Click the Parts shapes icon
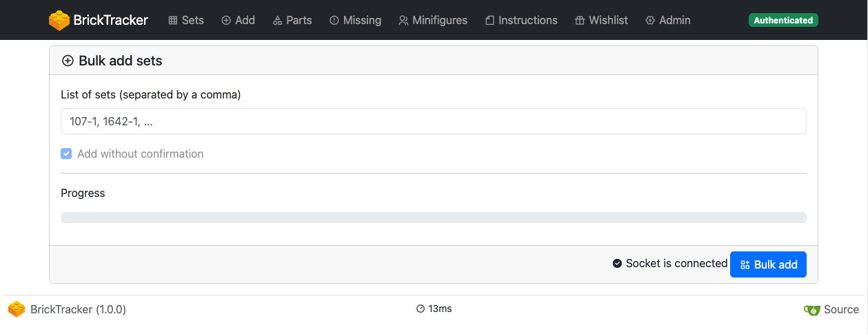 pos(277,21)
